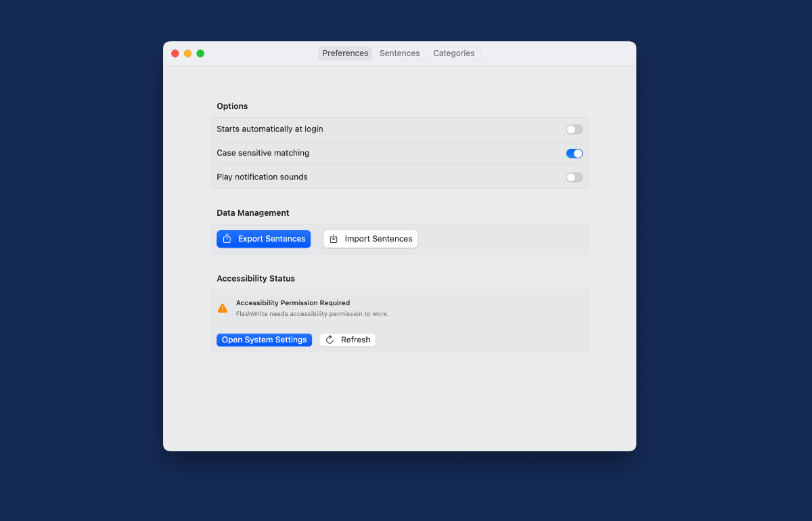Click the Import Sentences button label
Screen dimensions: 812x521
[378, 239]
